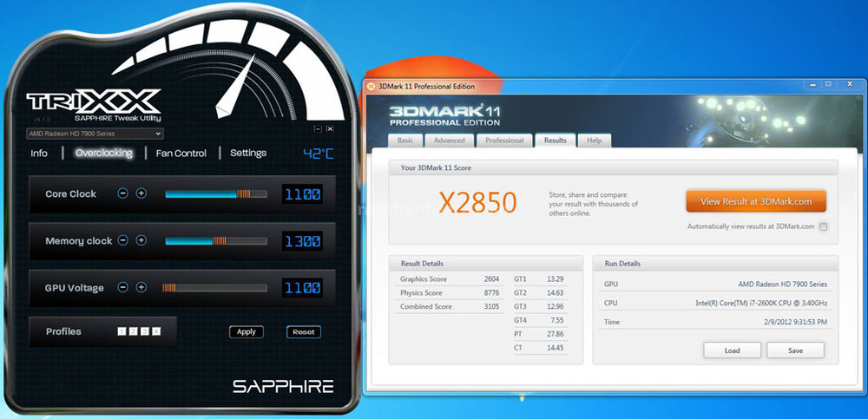
Task: Switch to the Basic tab in 3DMark
Action: pyautogui.click(x=405, y=141)
